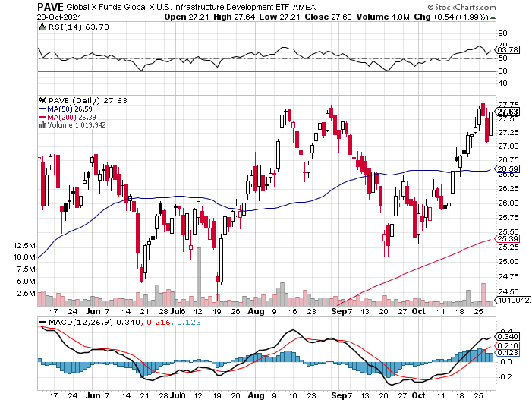Click the PAVE (Daily) 27.63 legend text
This screenshot has width=532, height=403.
point(88,100)
